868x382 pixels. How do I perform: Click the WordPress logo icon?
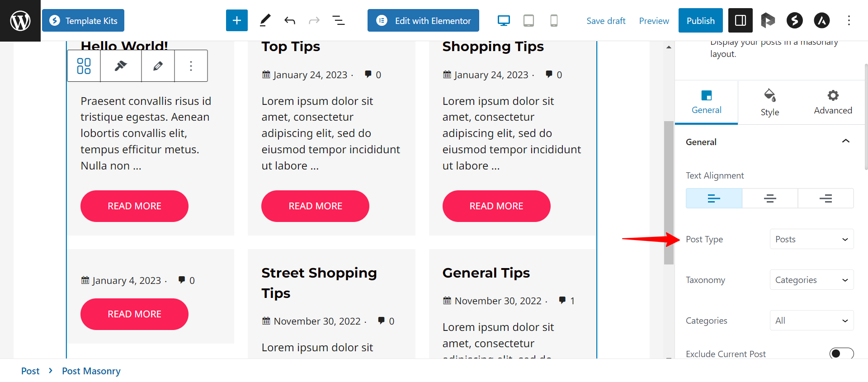click(x=20, y=21)
